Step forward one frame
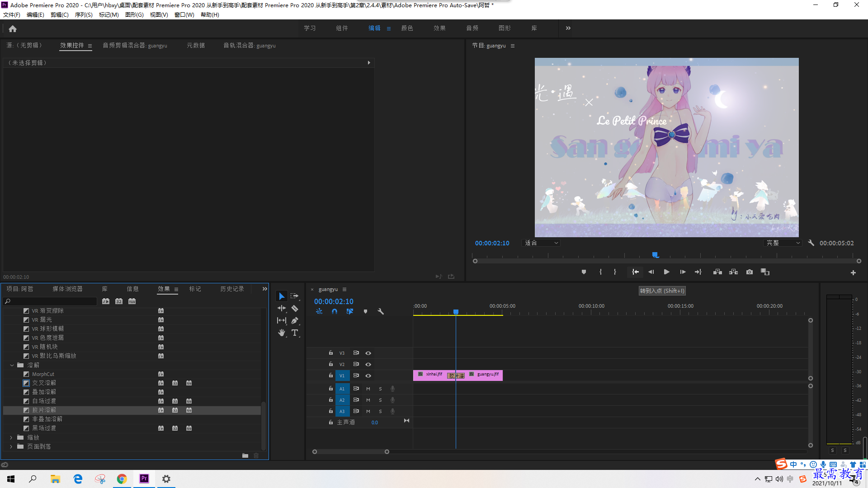The height and width of the screenshot is (488, 868). click(683, 272)
